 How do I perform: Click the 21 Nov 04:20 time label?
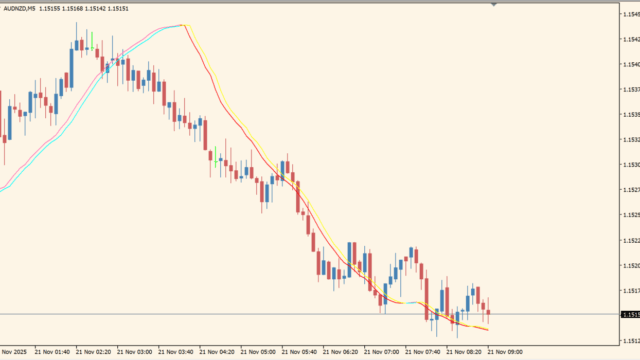tap(217, 352)
